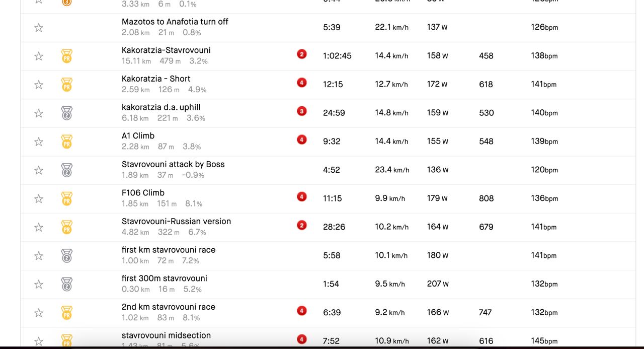The height and width of the screenshot is (349, 644).
Task: Open the stavrovouni midsection segment
Action: point(166,335)
